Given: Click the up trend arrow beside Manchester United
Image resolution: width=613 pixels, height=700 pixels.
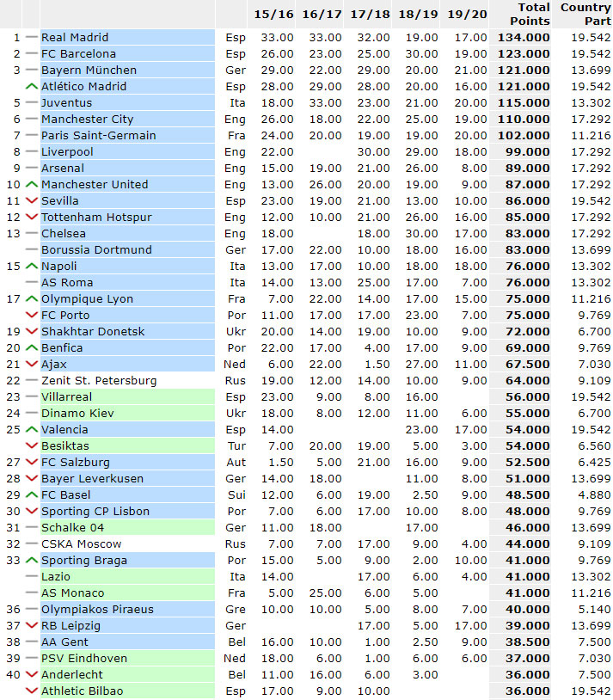Looking at the screenshot, I should click(x=32, y=185).
